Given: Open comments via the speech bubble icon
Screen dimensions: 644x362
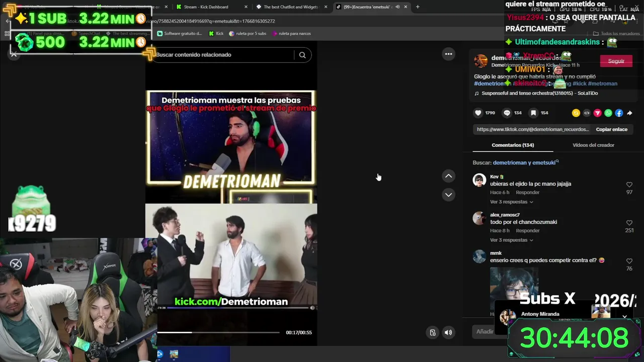Looking at the screenshot, I should pyautogui.click(x=507, y=113).
